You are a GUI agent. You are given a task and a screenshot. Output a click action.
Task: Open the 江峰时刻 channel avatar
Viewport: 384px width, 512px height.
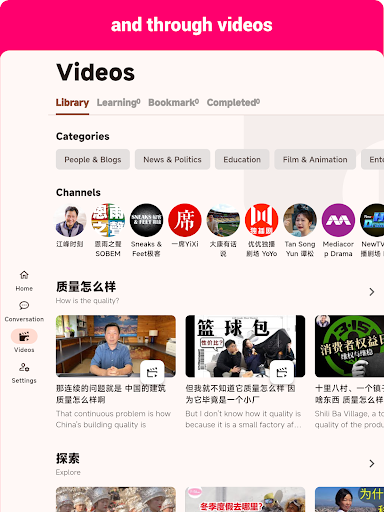coord(69,220)
